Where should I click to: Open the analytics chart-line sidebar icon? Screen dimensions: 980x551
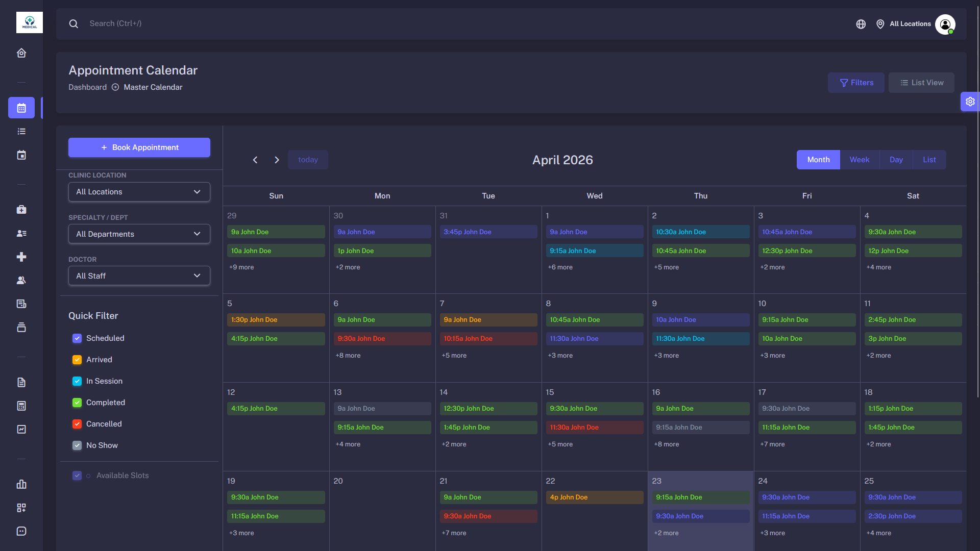tap(21, 430)
